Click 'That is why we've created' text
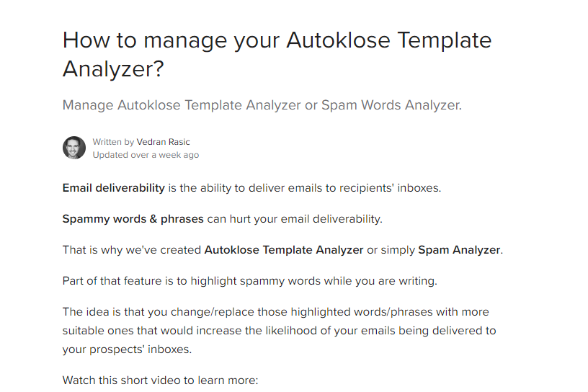 [132, 250]
